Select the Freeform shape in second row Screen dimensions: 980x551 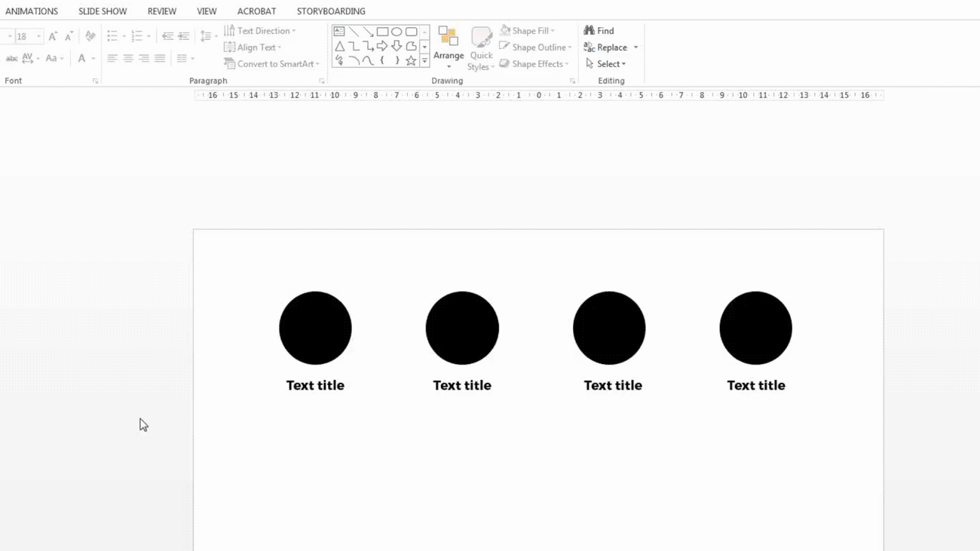tap(411, 46)
